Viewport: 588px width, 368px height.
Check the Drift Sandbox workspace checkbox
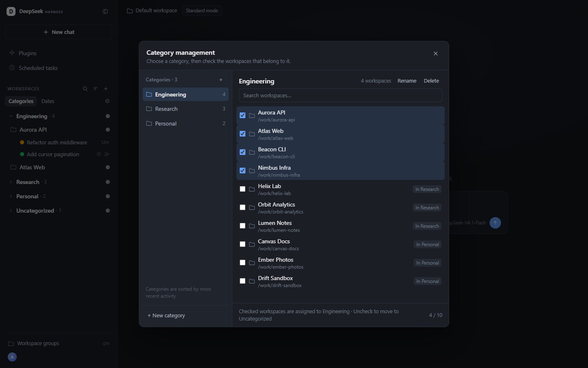243,281
